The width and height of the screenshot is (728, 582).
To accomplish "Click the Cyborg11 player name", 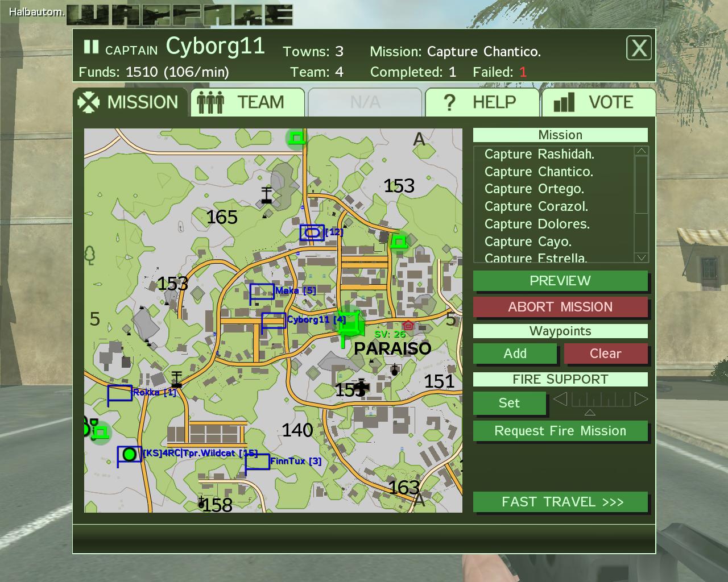I will tap(216, 46).
